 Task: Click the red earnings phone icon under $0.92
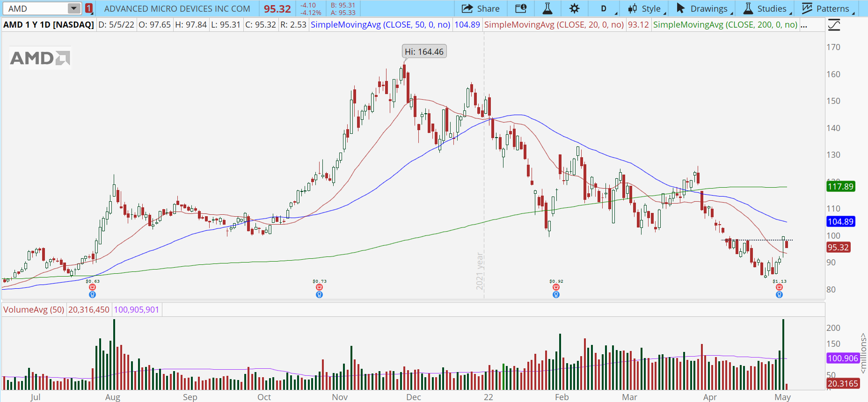tap(556, 287)
